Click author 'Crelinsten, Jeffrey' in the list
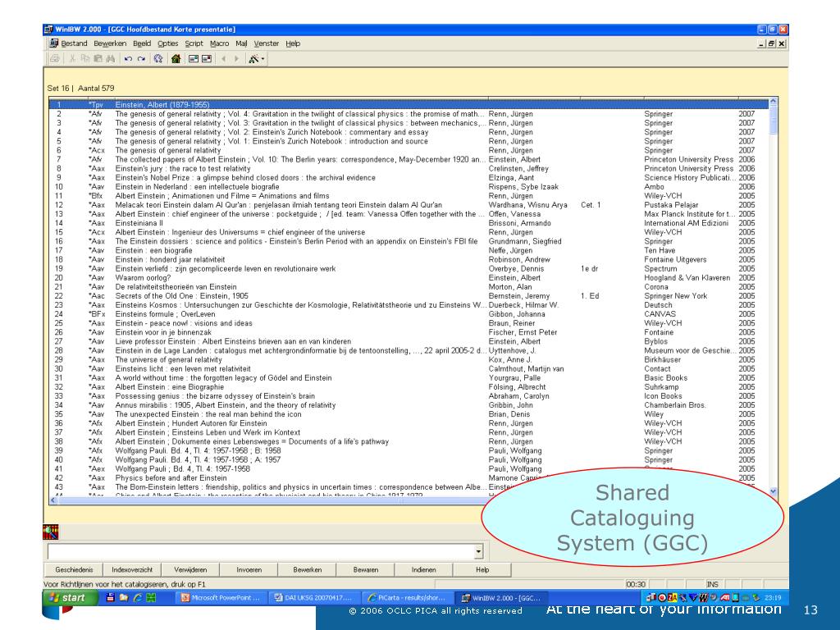The height and width of the screenshot is (630, 840). 518,168
